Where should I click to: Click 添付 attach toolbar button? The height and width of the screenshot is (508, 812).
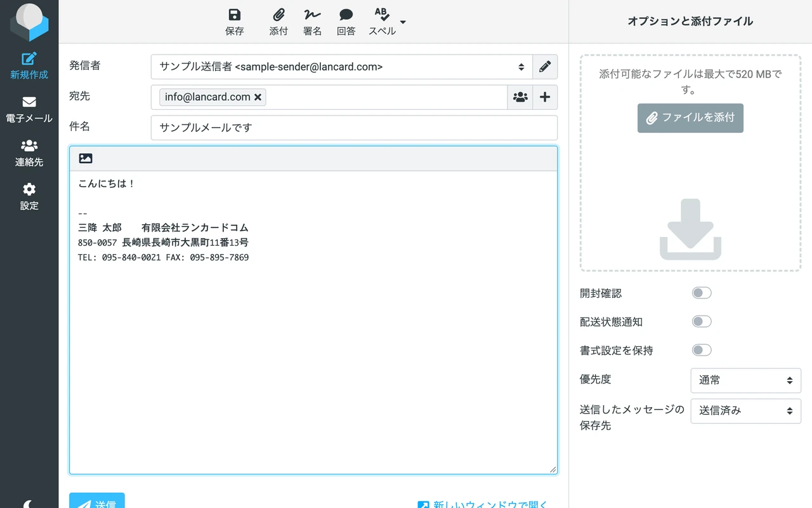pos(278,22)
